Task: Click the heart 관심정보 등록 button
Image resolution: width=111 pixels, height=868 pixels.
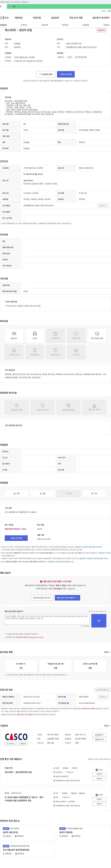Action: [x=46, y=74]
